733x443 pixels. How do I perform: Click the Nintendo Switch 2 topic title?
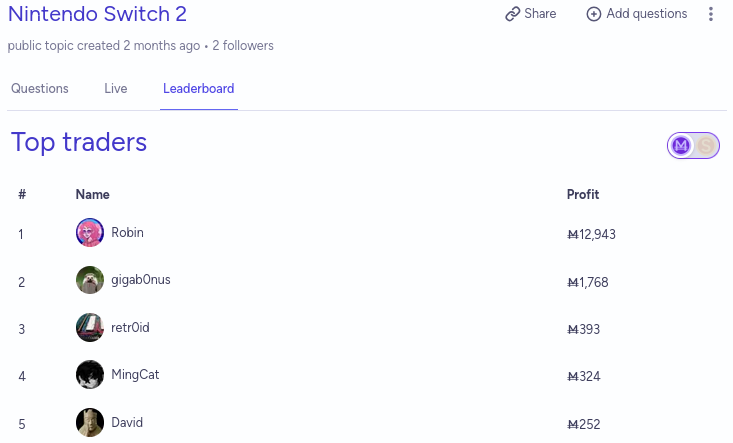pos(97,14)
